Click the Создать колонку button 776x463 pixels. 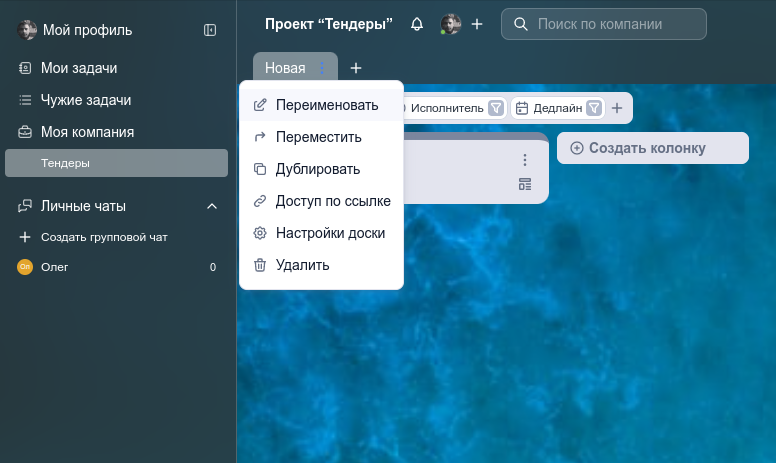652,148
